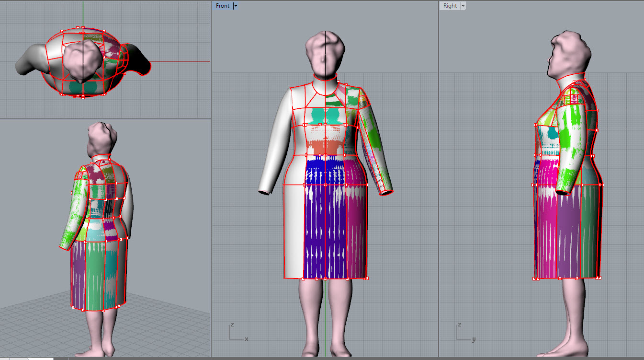644x360 pixels.
Task: Click the Front viewport title label
Action: pyautogui.click(x=223, y=6)
